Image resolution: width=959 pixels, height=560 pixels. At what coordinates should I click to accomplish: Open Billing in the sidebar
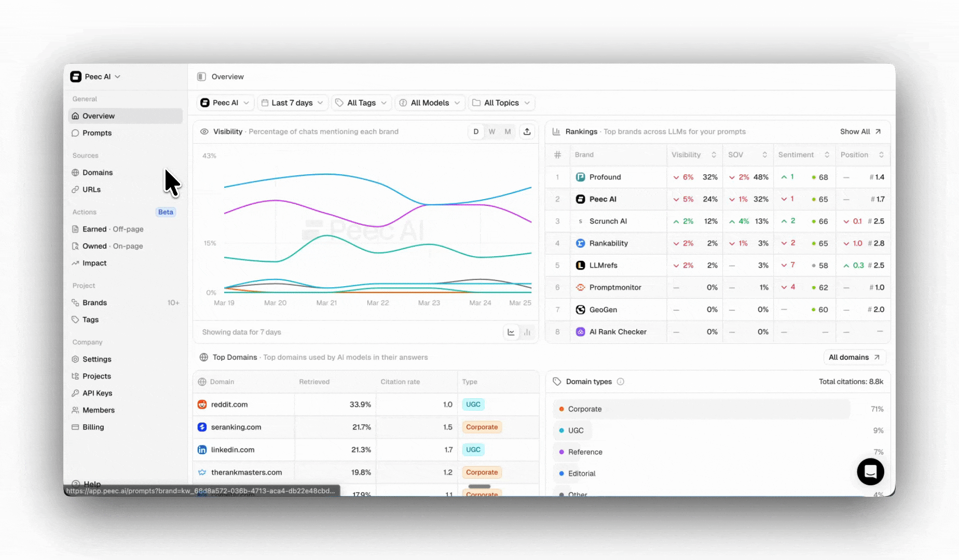point(126,427)
